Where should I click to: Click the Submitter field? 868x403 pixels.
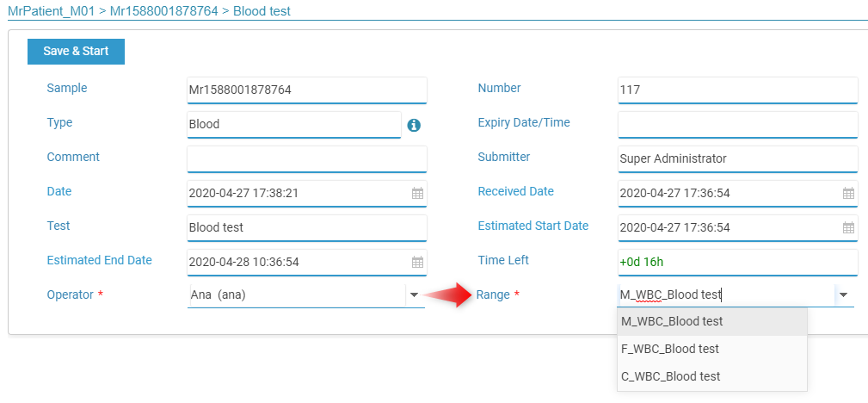click(738, 159)
